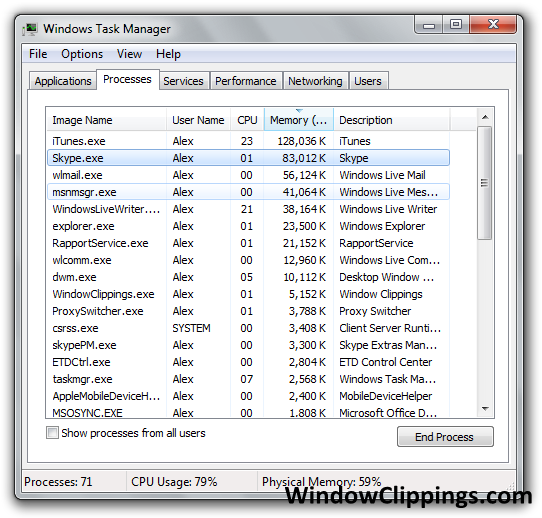Click the scrollbar up arrow

click(x=485, y=117)
